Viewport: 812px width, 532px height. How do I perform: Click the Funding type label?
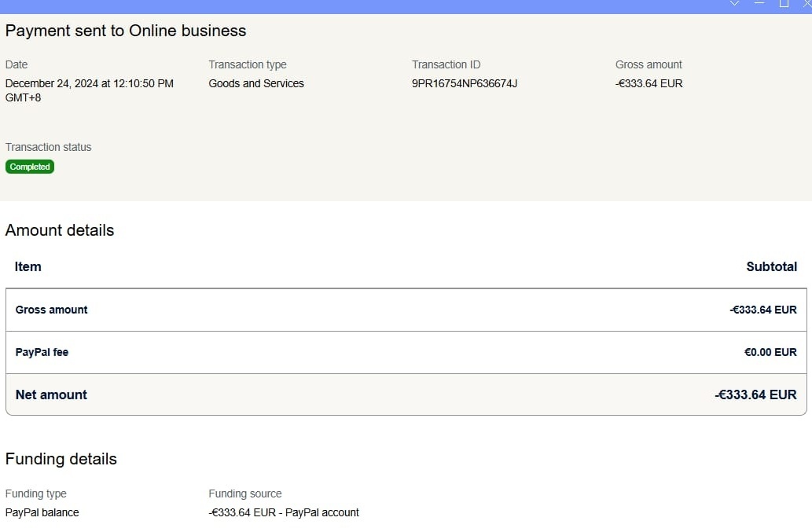35,493
